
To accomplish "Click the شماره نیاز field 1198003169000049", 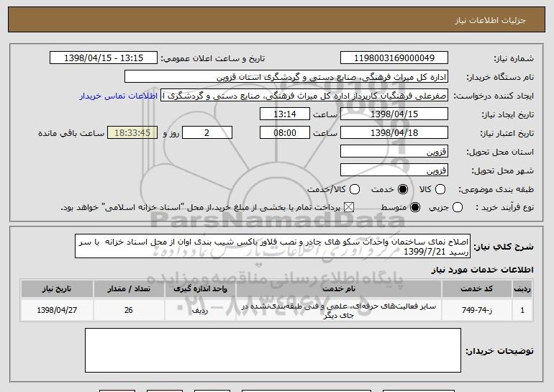I will [394, 58].
